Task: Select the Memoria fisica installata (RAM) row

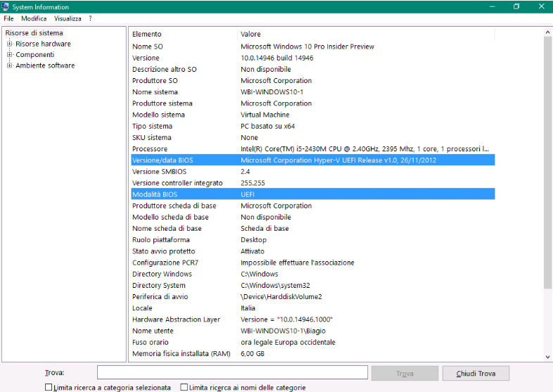Action: coord(313,353)
